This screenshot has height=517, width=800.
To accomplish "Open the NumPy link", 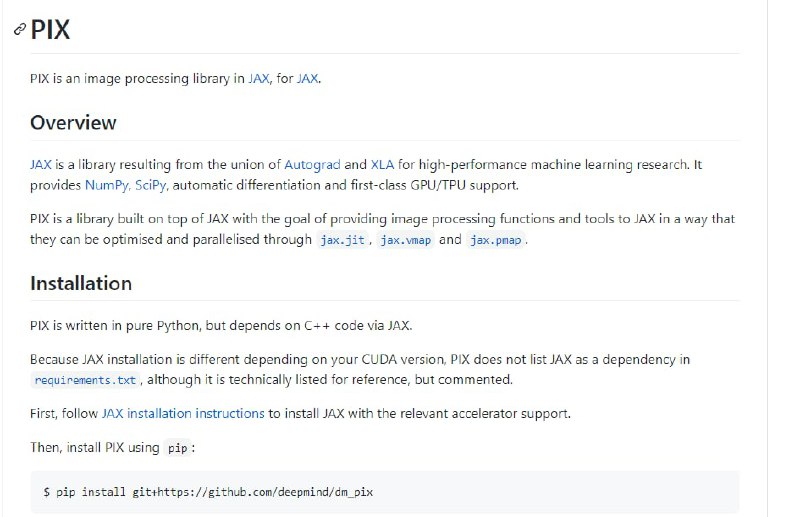I will [x=106, y=185].
